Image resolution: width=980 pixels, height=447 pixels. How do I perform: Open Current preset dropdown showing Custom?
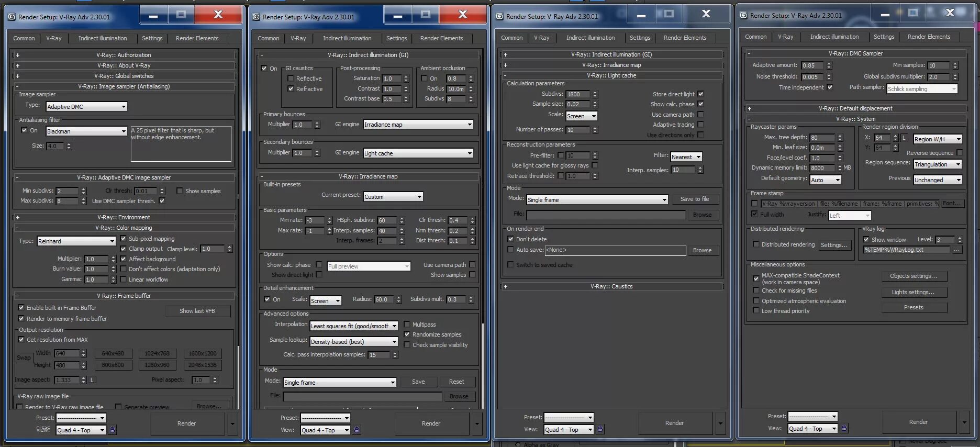pyautogui.click(x=393, y=197)
